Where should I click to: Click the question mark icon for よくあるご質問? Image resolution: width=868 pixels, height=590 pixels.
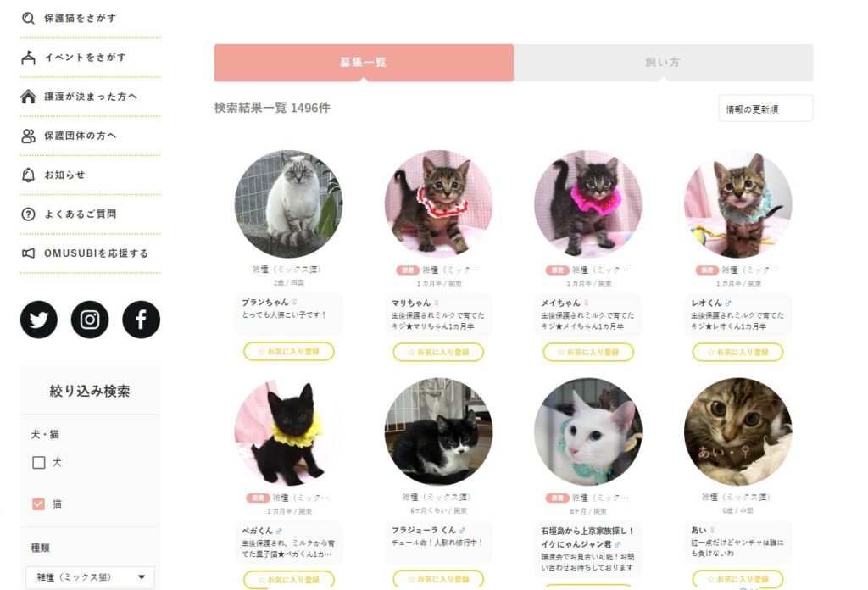[x=28, y=214]
